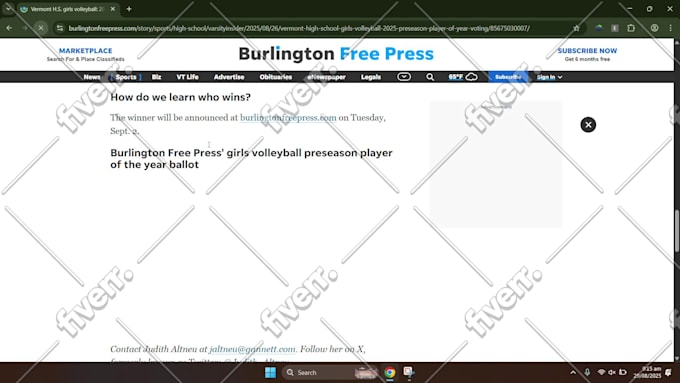Open the News menu item
The height and width of the screenshot is (383, 680).
click(92, 77)
